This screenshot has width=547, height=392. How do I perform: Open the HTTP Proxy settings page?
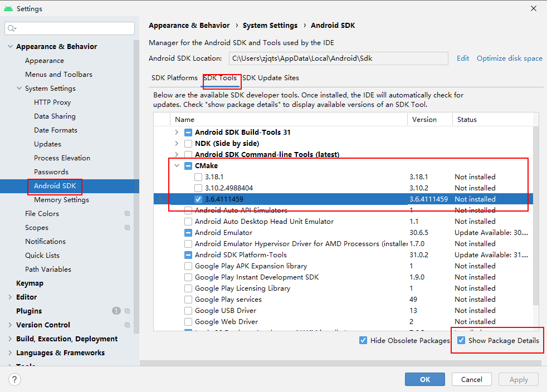click(x=52, y=102)
